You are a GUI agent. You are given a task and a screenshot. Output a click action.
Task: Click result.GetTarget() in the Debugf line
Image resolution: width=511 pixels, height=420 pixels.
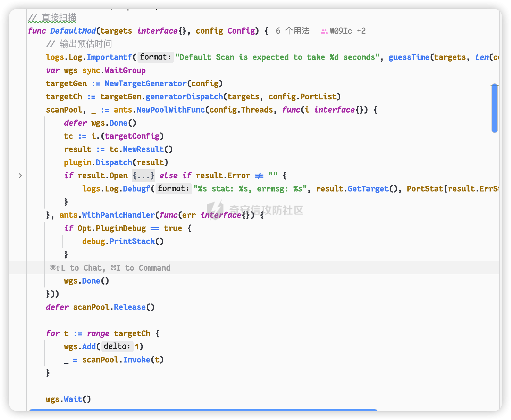(357, 189)
